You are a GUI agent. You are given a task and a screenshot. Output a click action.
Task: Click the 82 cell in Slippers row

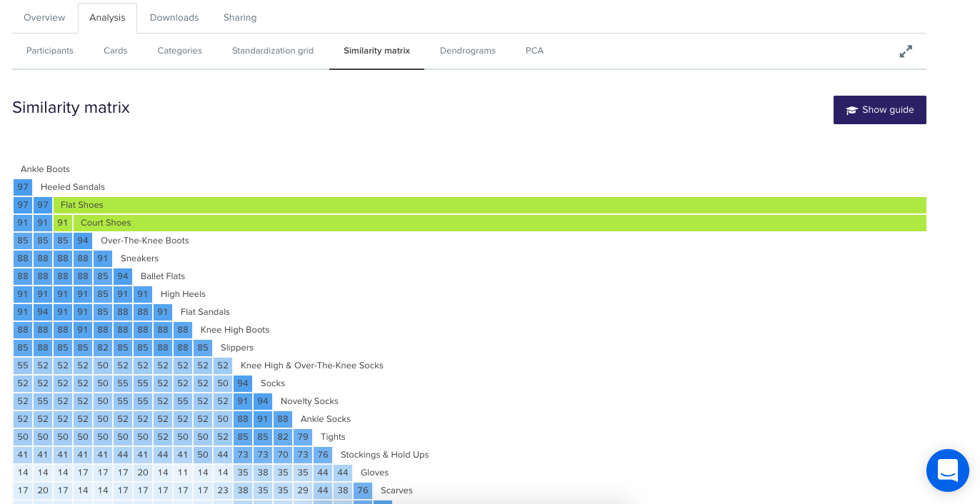click(103, 348)
